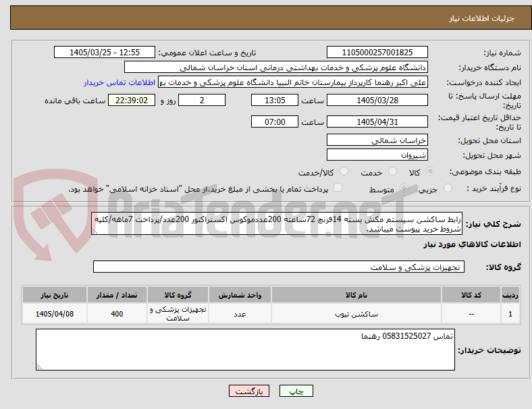Click the نام کالا column header
The height and width of the screenshot is (409, 532).
(356, 295)
